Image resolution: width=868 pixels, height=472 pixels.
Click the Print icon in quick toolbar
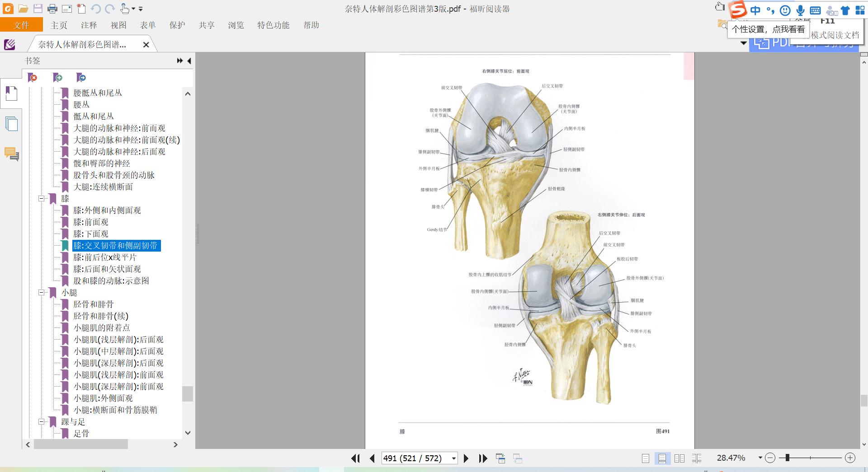pos(52,9)
